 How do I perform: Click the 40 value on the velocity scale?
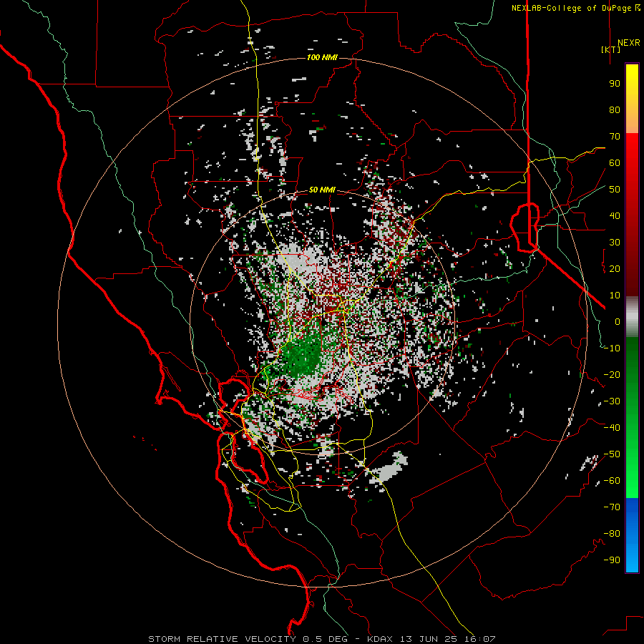click(x=615, y=215)
